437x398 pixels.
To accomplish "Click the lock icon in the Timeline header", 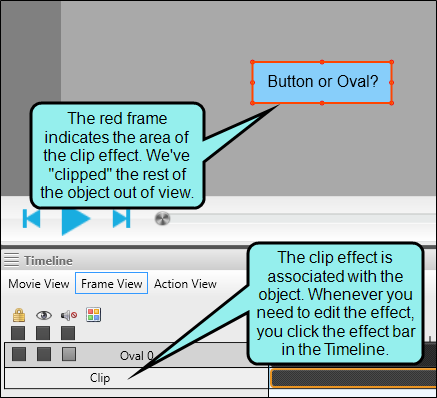I will click(x=19, y=315).
